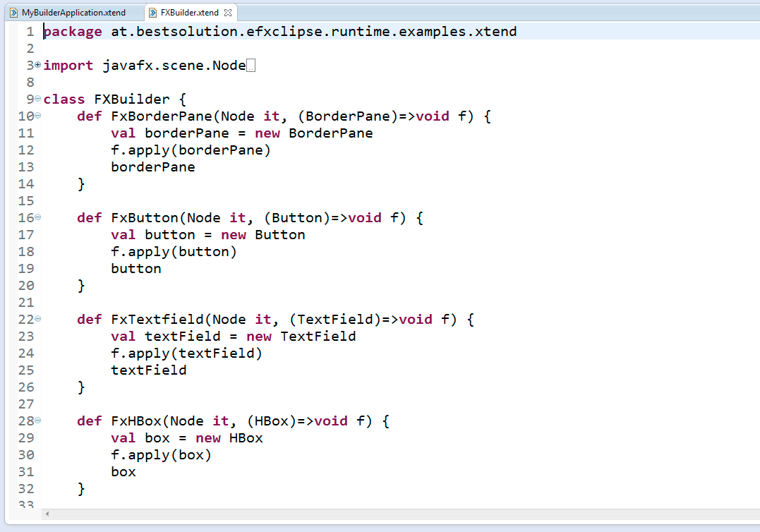Click the FXBuilder.xtend file icon
The image size is (760, 532).
point(152,13)
